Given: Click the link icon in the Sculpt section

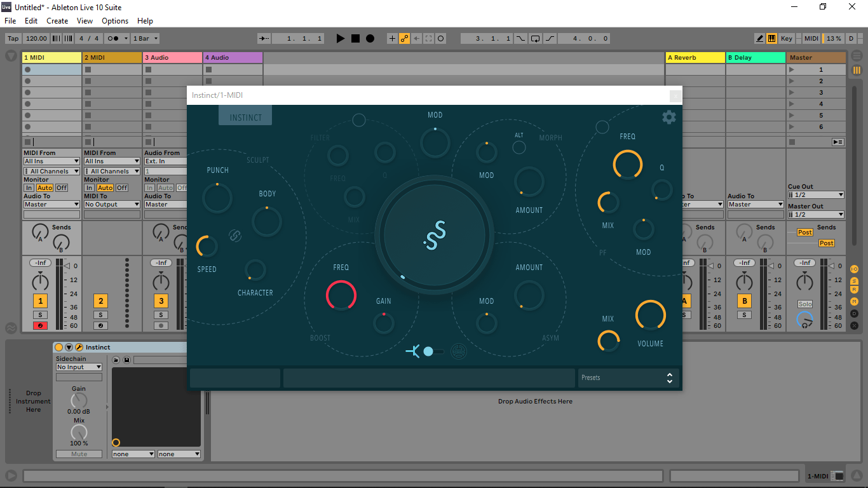Looking at the screenshot, I should click(x=235, y=236).
